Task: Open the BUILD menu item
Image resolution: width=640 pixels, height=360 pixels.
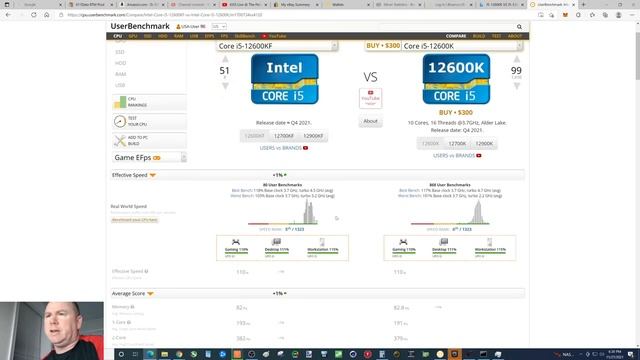Action: pyautogui.click(x=479, y=36)
